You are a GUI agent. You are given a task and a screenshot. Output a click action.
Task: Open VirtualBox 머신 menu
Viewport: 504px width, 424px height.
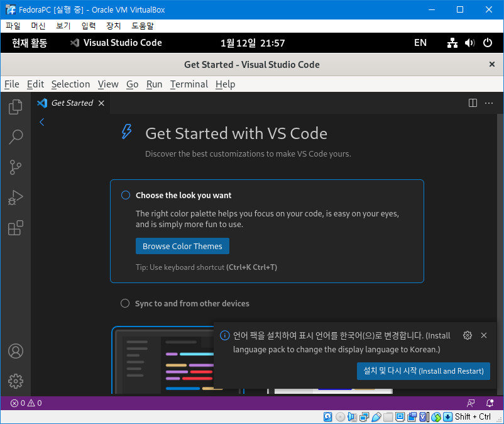38,26
